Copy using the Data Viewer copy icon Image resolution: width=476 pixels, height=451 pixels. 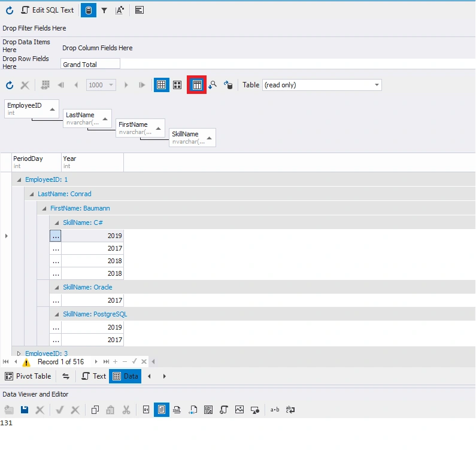point(95,410)
